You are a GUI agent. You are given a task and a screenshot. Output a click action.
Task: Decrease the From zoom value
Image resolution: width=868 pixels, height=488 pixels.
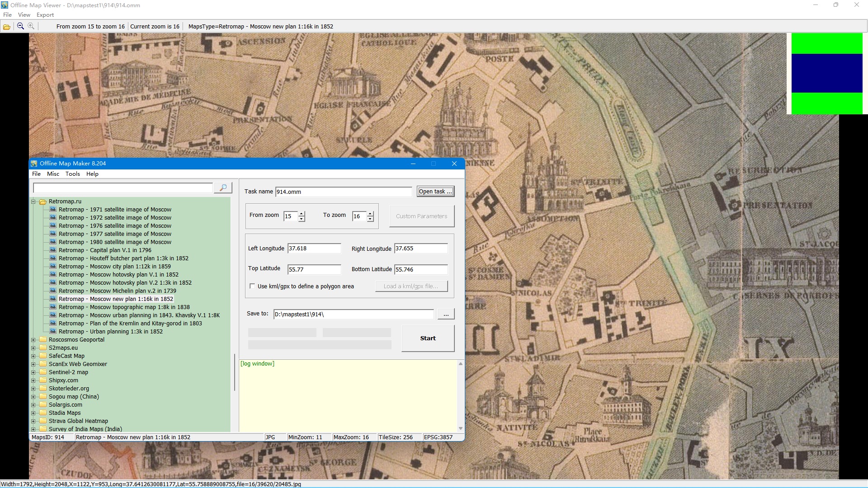click(302, 219)
